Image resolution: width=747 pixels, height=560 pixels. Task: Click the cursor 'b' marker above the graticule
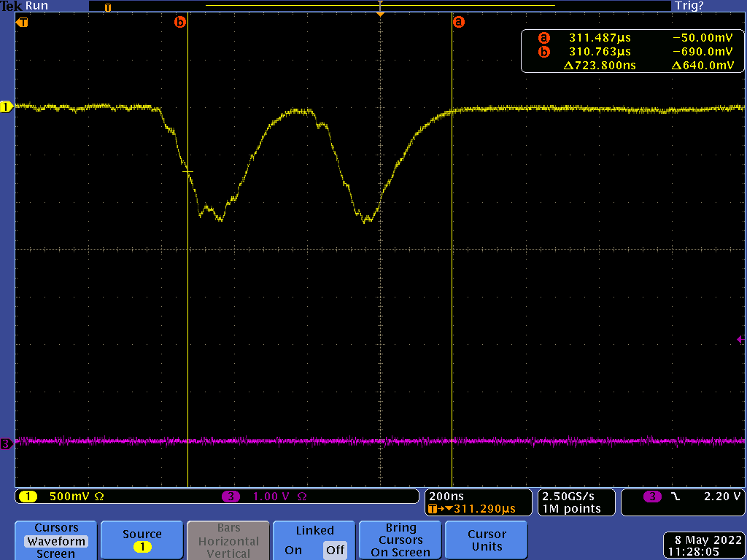(179, 23)
